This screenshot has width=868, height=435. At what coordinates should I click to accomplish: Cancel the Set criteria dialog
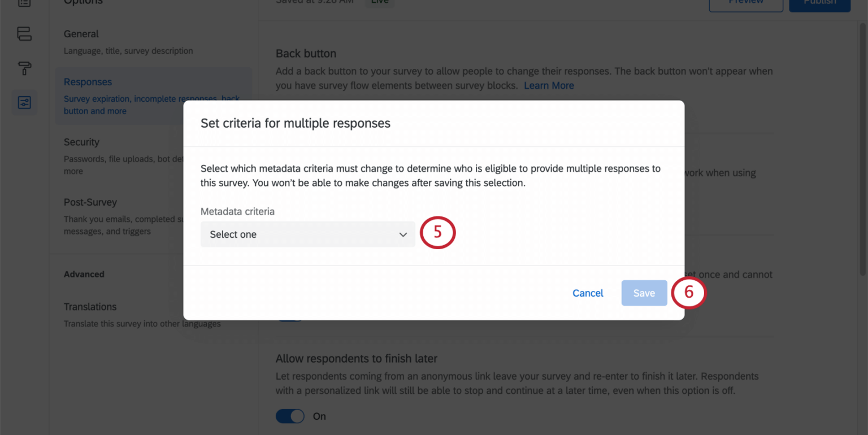pos(587,293)
